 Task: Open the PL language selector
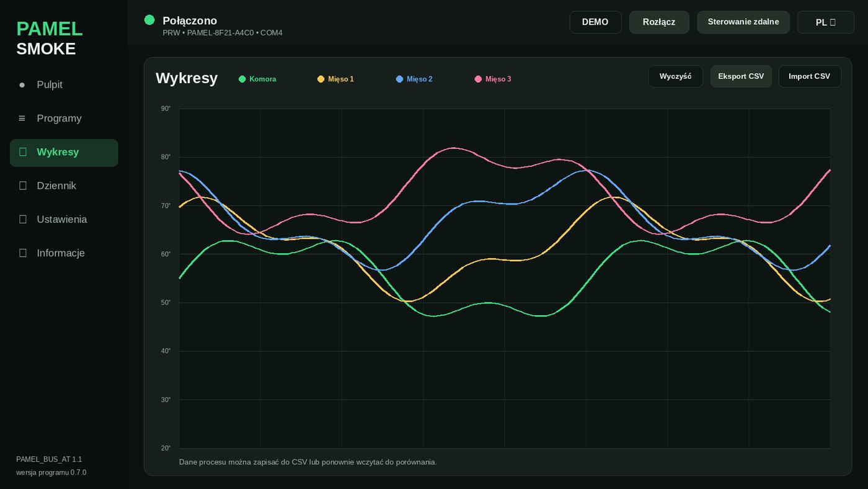(826, 22)
